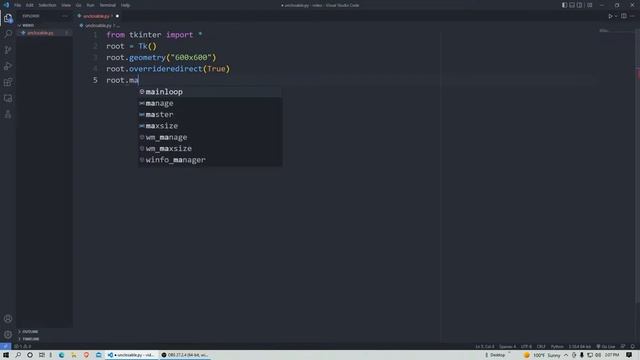Open the File menu
Image resolution: width=640 pixels, height=360 pixels.
point(18,5)
